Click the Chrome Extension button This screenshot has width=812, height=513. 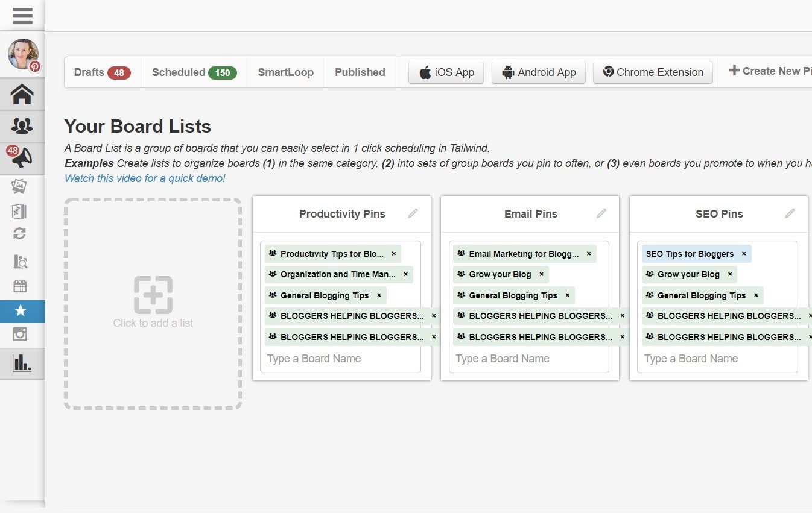tap(653, 72)
